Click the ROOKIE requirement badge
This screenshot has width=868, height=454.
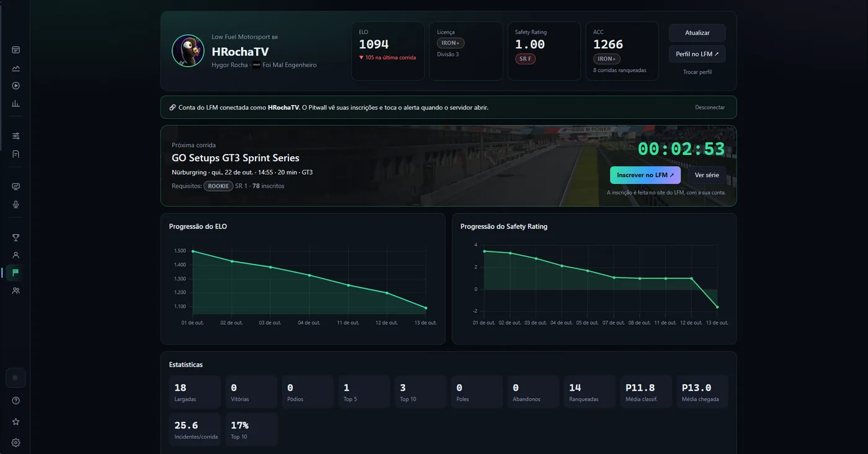click(x=218, y=186)
